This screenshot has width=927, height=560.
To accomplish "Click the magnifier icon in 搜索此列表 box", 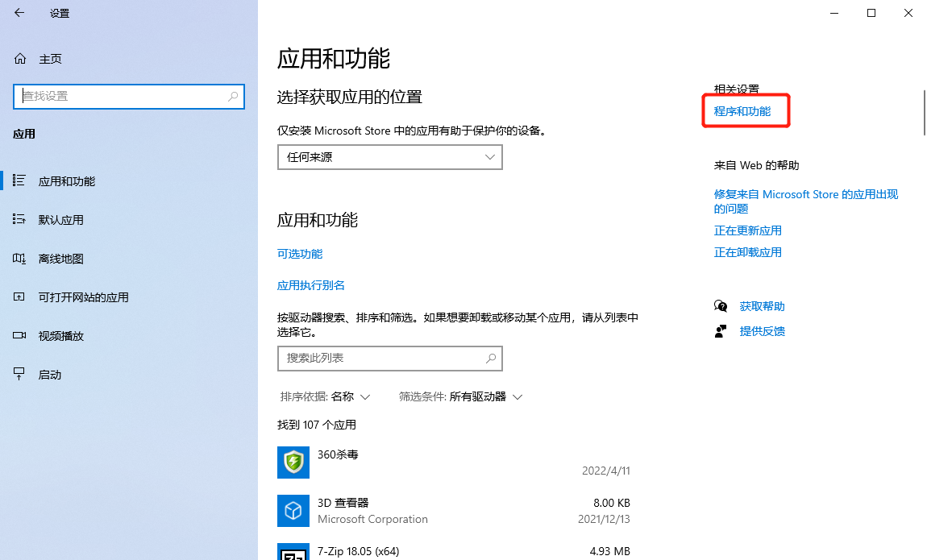I will point(491,358).
